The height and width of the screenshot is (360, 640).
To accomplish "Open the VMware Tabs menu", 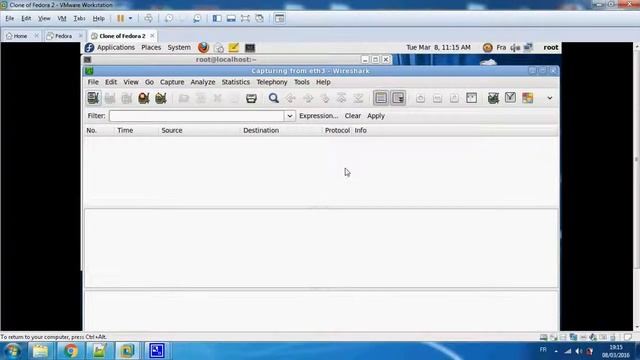I will tap(79, 18).
